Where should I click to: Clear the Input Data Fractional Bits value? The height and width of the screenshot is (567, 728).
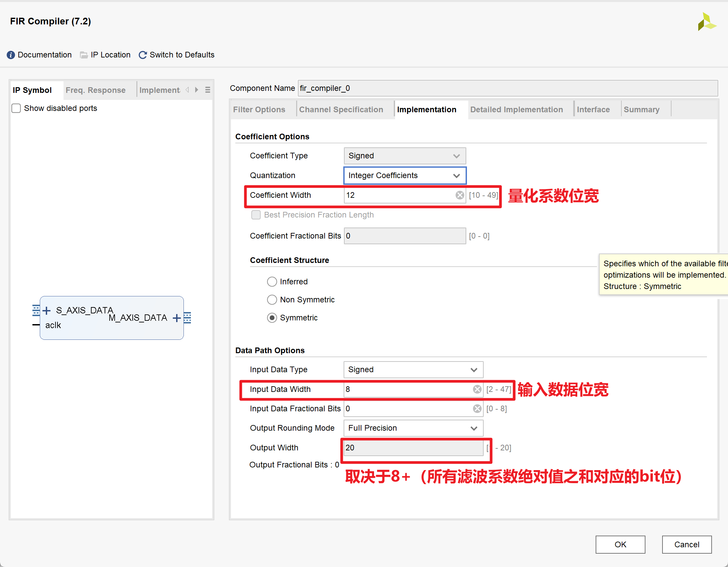(x=477, y=409)
